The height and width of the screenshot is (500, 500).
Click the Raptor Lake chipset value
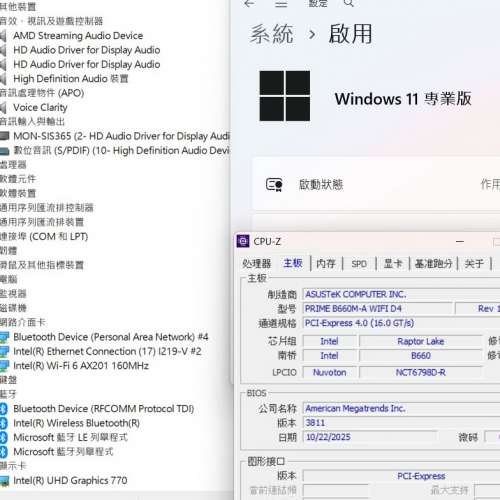(421, 341)
